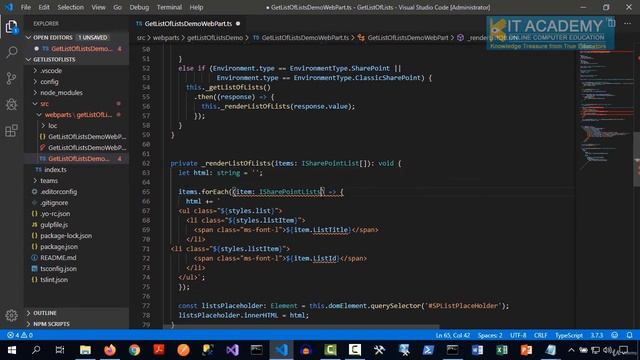Open Adobe Acrobat Reader from taskbar
Viewport: 640px width, 360px height.
pos(159,350)
